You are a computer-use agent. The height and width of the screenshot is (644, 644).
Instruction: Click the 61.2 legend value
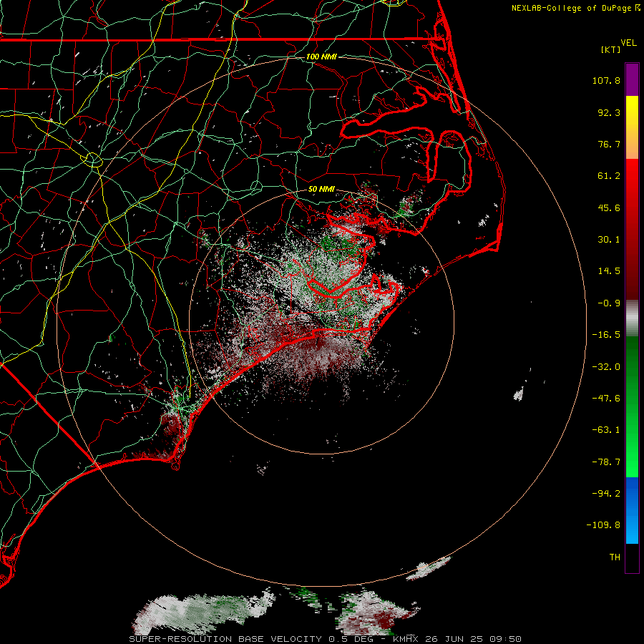609,176
